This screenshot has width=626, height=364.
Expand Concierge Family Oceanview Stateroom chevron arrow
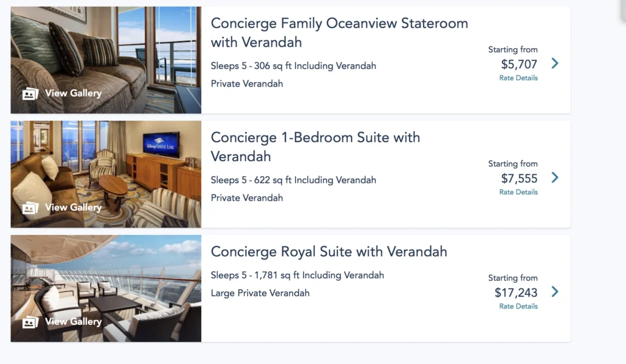(554, 63)
